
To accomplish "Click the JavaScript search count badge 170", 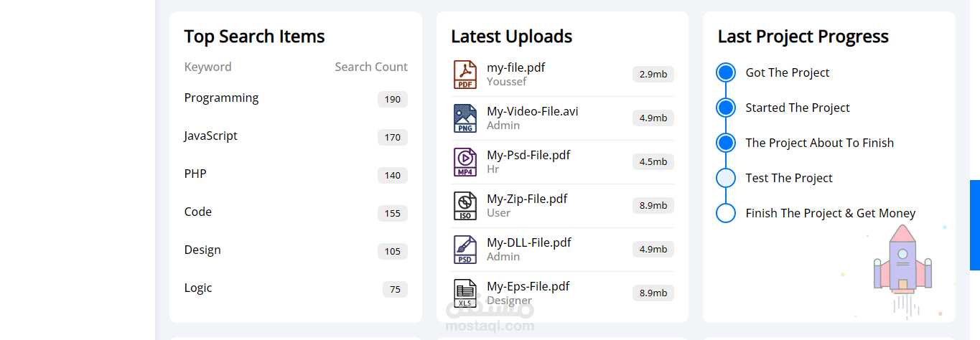I will pyautogui.click(x=392, y=137).
